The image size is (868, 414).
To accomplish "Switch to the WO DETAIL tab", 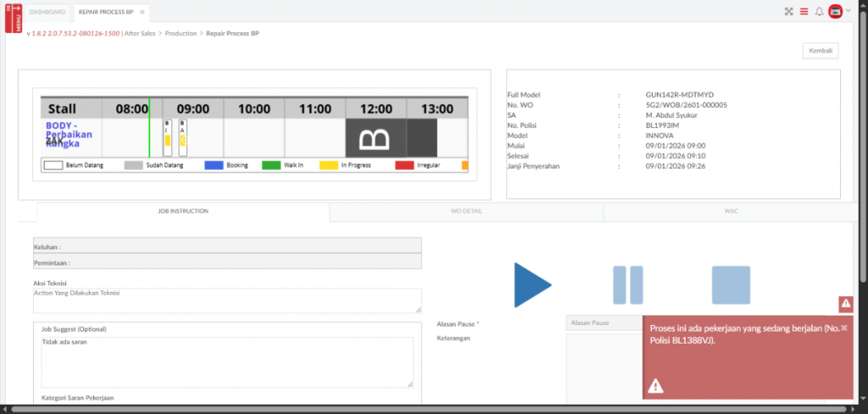I will (x=466, y=210).
